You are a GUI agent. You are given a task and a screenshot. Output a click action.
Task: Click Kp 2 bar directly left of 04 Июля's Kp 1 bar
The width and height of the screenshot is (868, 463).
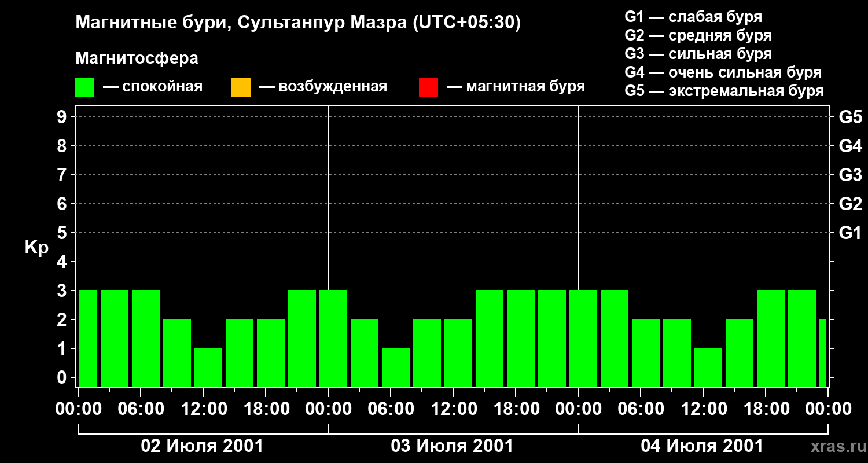tap(677, 352)
